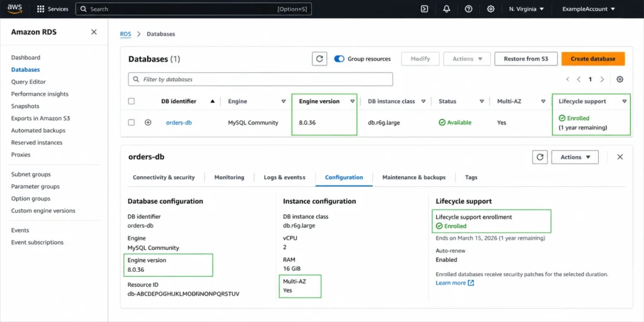Click the Restore from S3 button

(x=526, y=58)
